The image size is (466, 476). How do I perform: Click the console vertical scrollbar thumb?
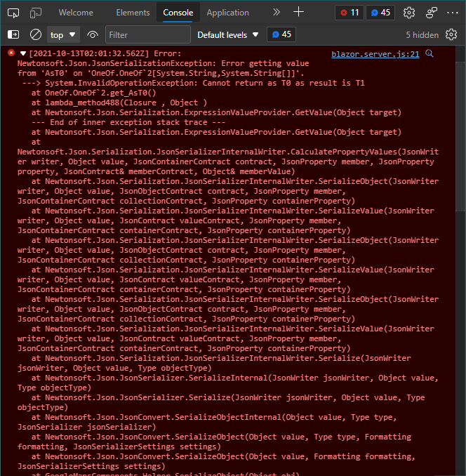[x=460, y=136]
